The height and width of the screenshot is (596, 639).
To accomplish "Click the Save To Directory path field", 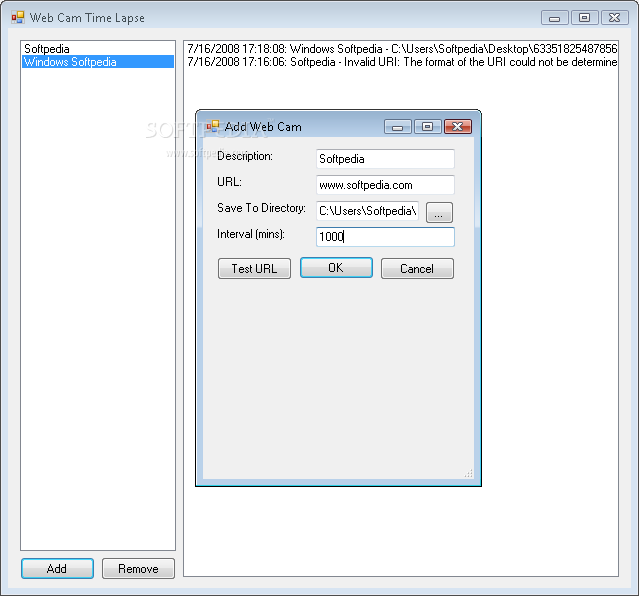I will click(367, 211).
